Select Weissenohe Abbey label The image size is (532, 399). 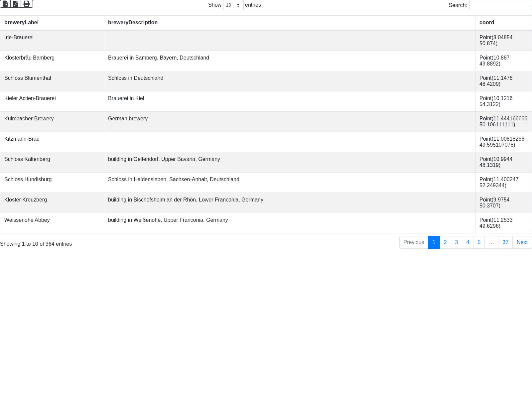point(27,220)
